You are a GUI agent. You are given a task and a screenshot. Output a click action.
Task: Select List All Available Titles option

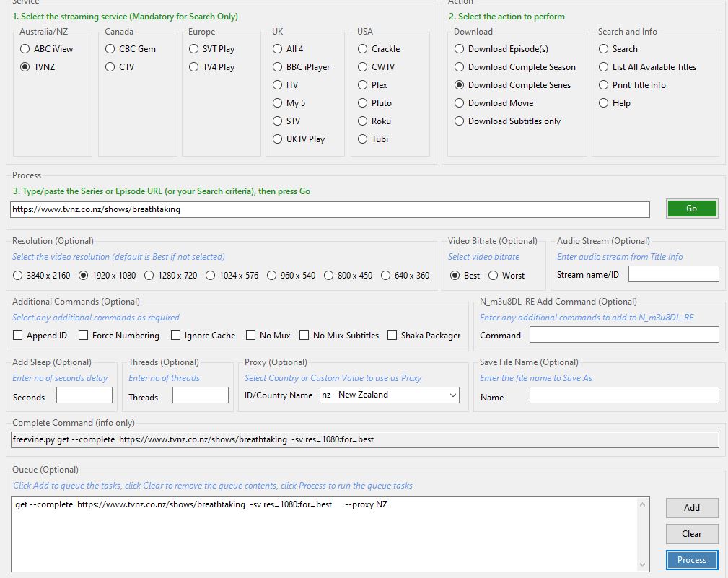coord(604,67)
